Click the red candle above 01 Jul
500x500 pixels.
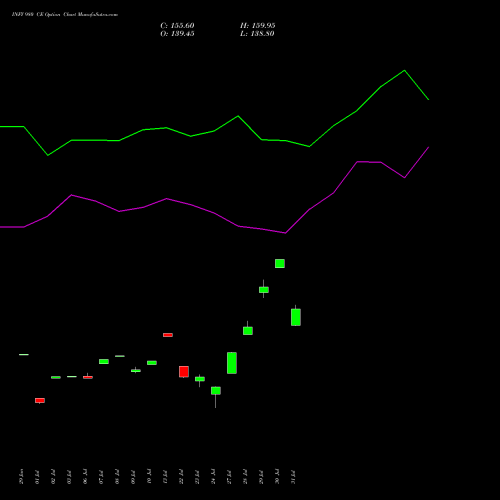pos(40,400)
